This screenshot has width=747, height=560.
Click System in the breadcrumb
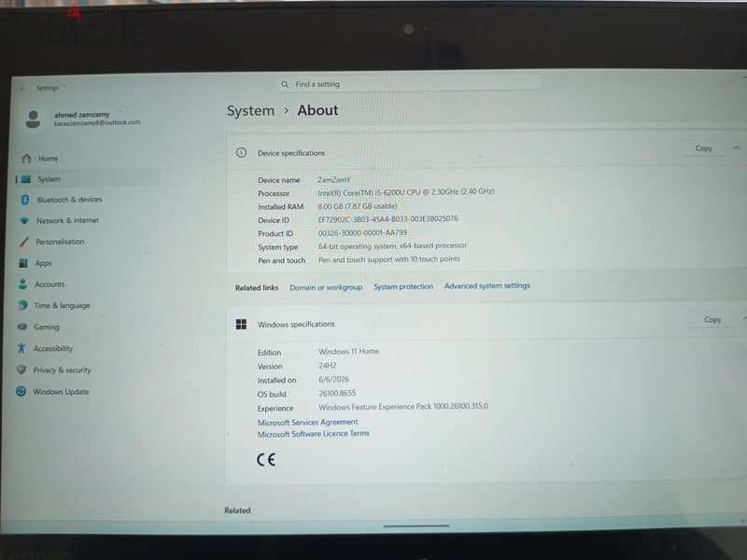(x=250, y=110)
